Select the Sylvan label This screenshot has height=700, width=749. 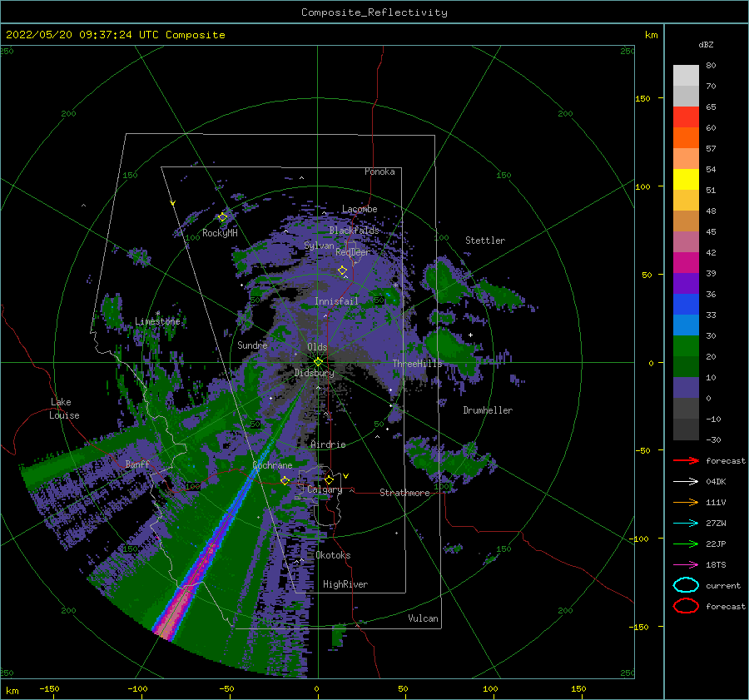[319, 246]
